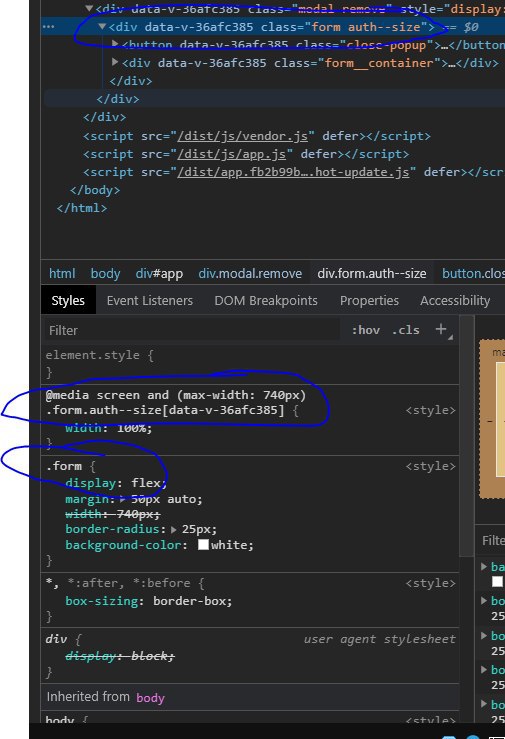Click the closing </html> tag line
The width and height of the screenshot is (505, 739).
tap(82, 208)
